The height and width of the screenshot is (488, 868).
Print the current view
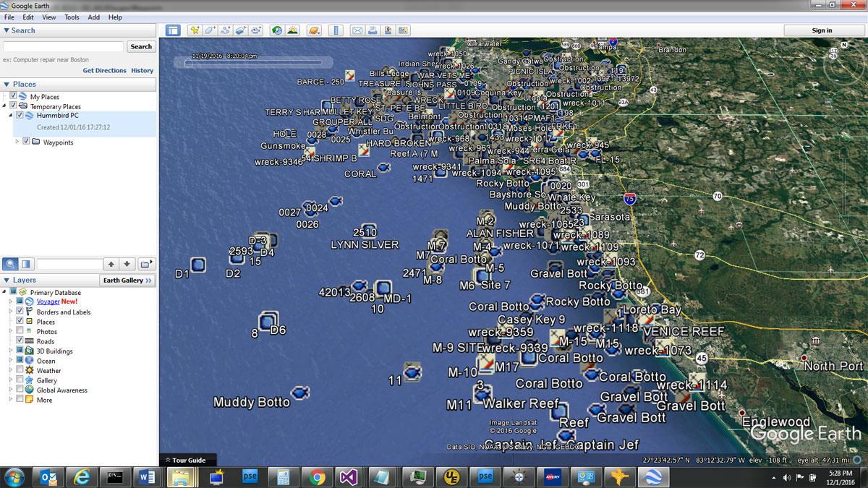(373, 30)
